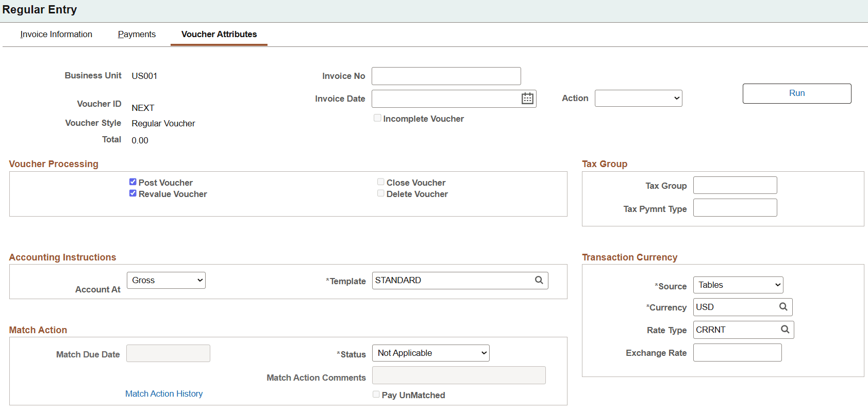
Task: Focus the Tax Pymnt Type field
Action: (x=735, y=208)
